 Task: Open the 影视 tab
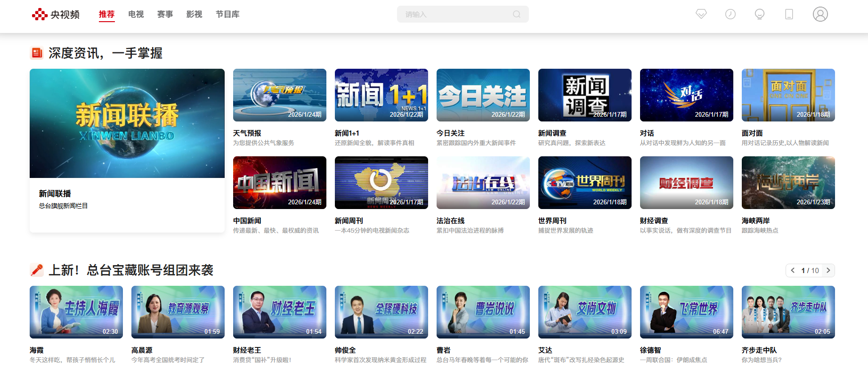(195, 14)
